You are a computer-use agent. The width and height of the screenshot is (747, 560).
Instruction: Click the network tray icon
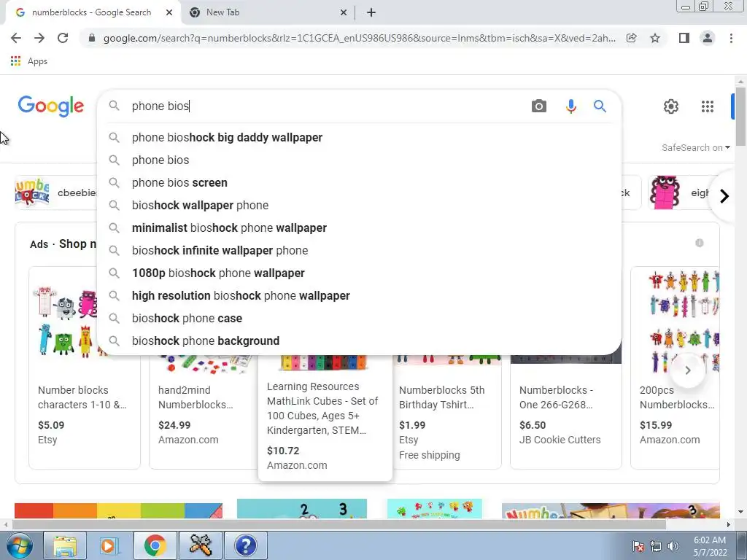click(656, 546)
